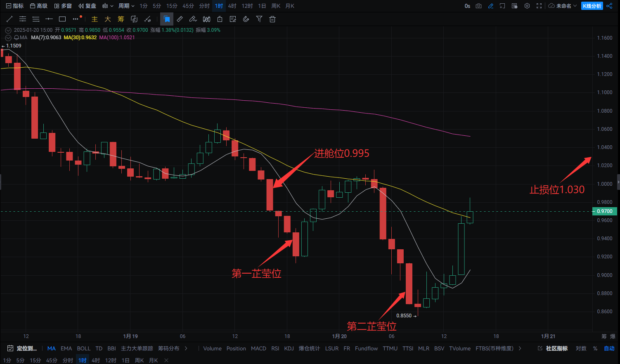Enter fullscreen mode icon

tap(539, 6)
